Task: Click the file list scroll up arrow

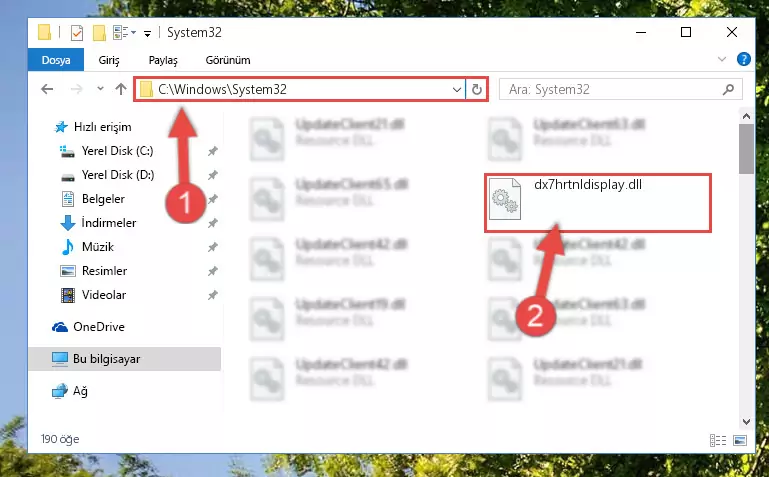Action: 746,117
